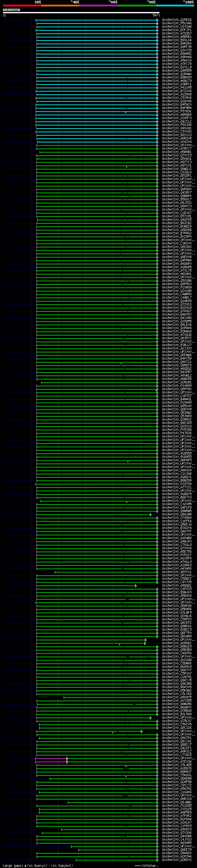197x868 pixels.
Task: Select the UniRef100_Q8II61 label
Action: tap(177, 741)
